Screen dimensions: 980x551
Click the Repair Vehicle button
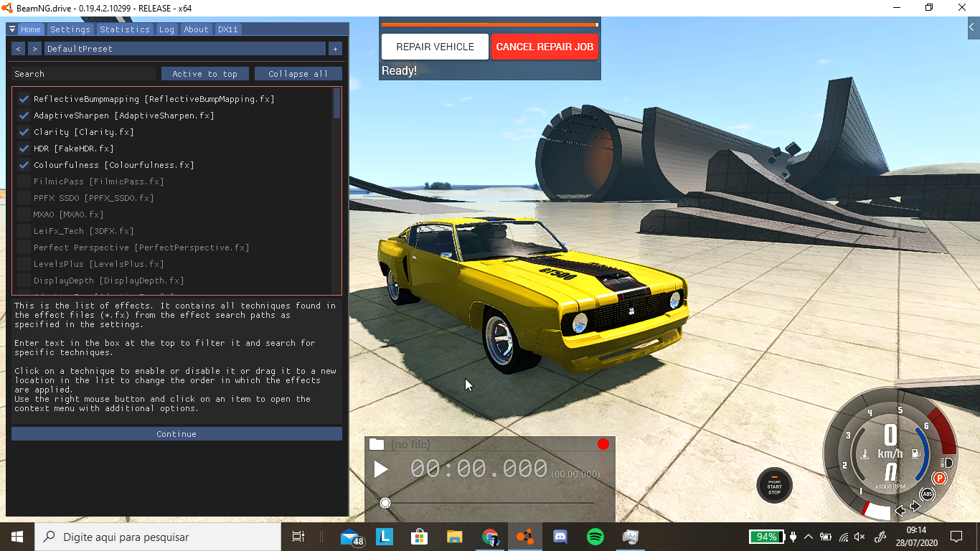435,47
